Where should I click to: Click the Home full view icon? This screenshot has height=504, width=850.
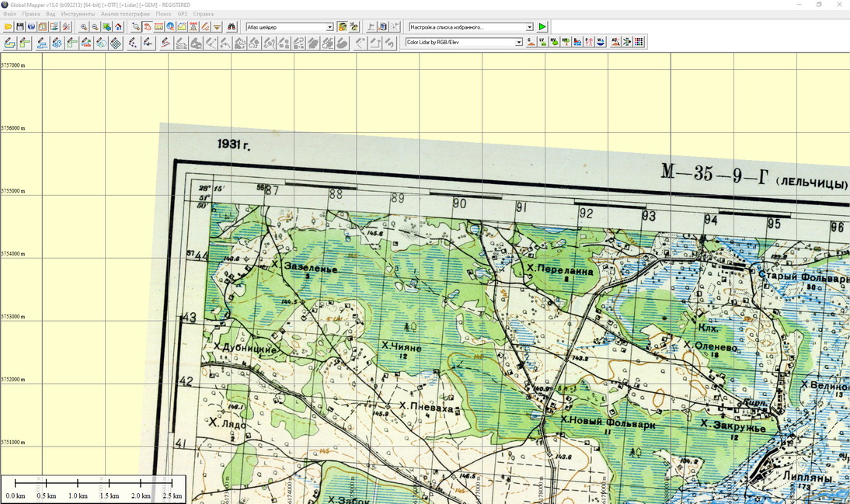[x=118, y=26]
